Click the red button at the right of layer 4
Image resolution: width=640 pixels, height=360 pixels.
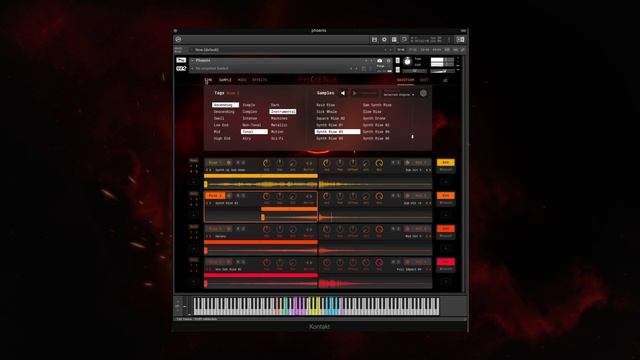446,262
